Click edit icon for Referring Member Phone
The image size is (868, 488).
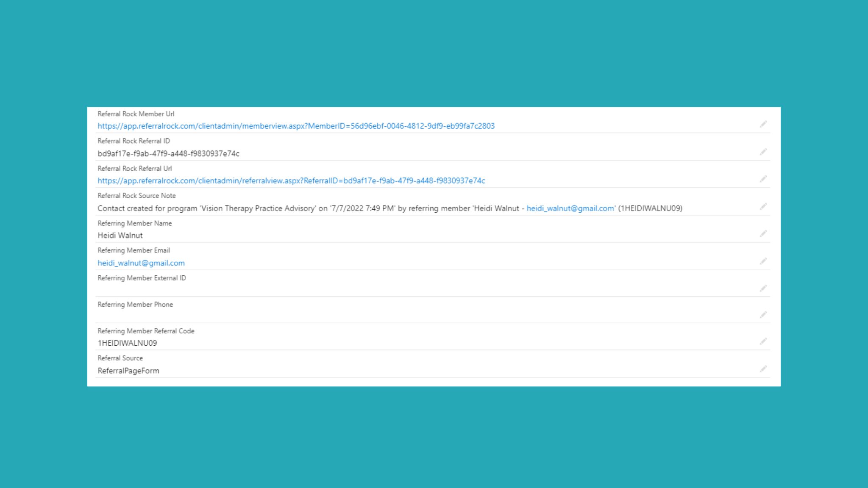click(764, 314)
